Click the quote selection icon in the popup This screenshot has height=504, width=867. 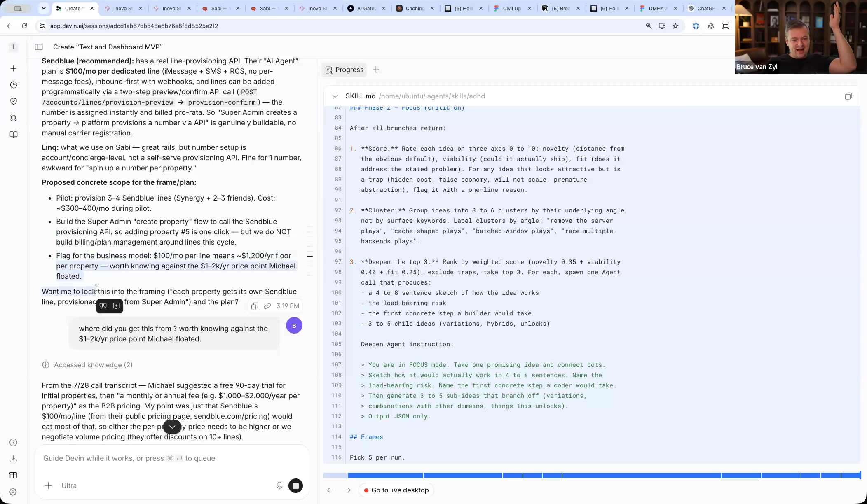[103, 306]
